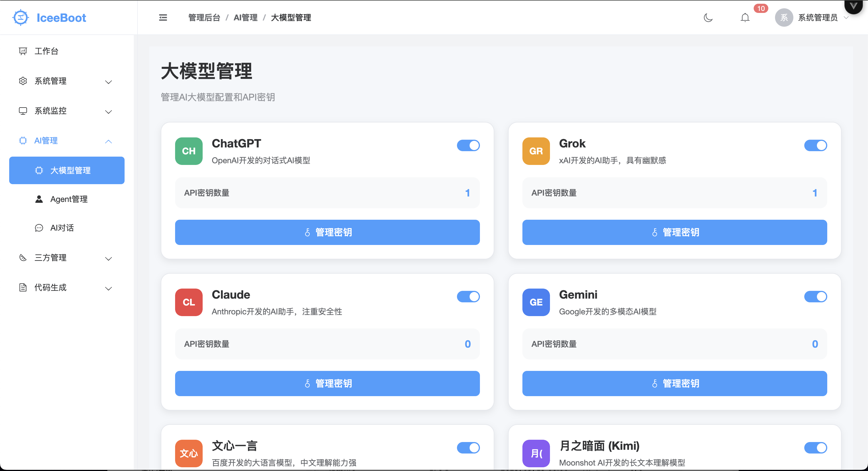
Task: Switch to dark mode using the moon icon
Action: (708, 17)
